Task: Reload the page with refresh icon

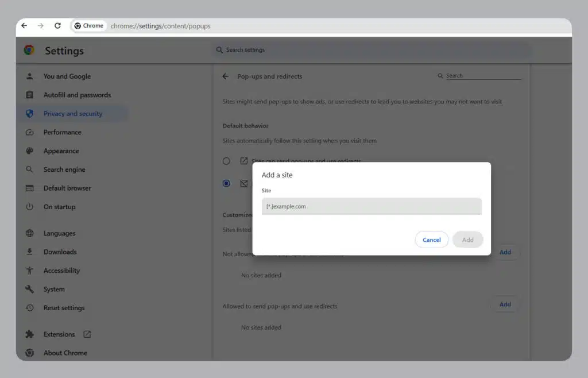Action: pos(57,26)
